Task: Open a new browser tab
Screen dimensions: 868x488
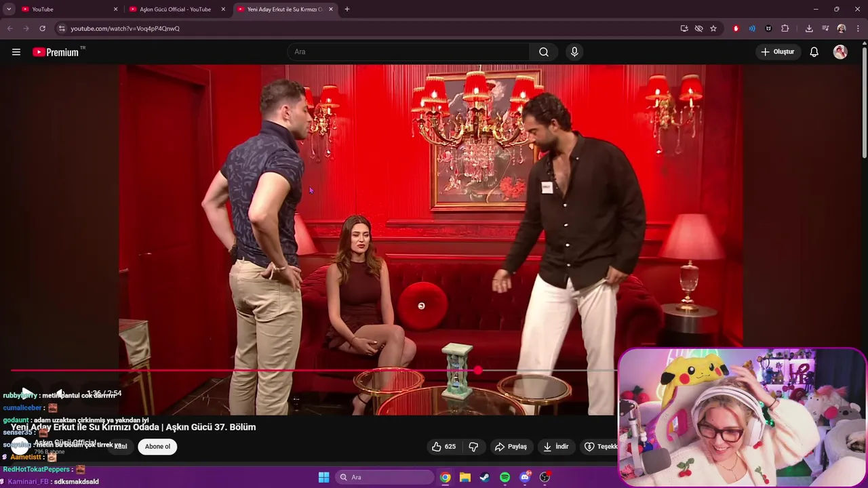Action: pyautogui.click(x=347, y=9)
